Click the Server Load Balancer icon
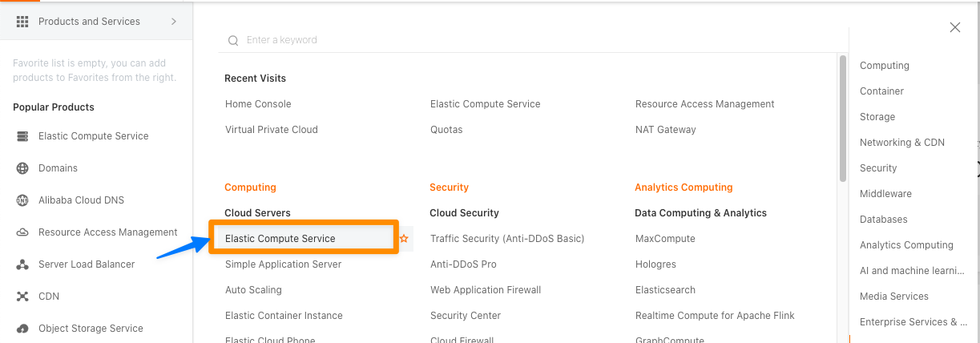This screenshot has width=980, height=343. [x=22, y=264]
